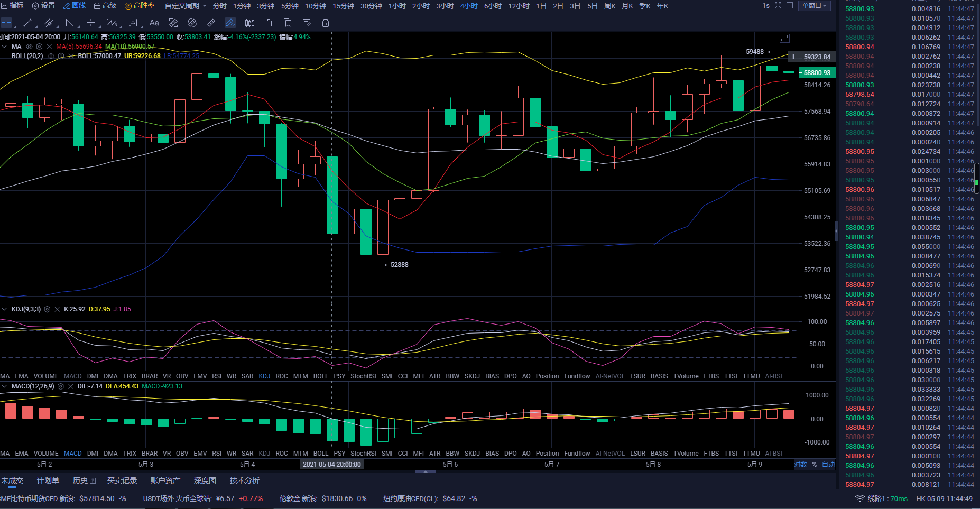
Task: Click the lock drawings icon
Action: tap(269, 23)
